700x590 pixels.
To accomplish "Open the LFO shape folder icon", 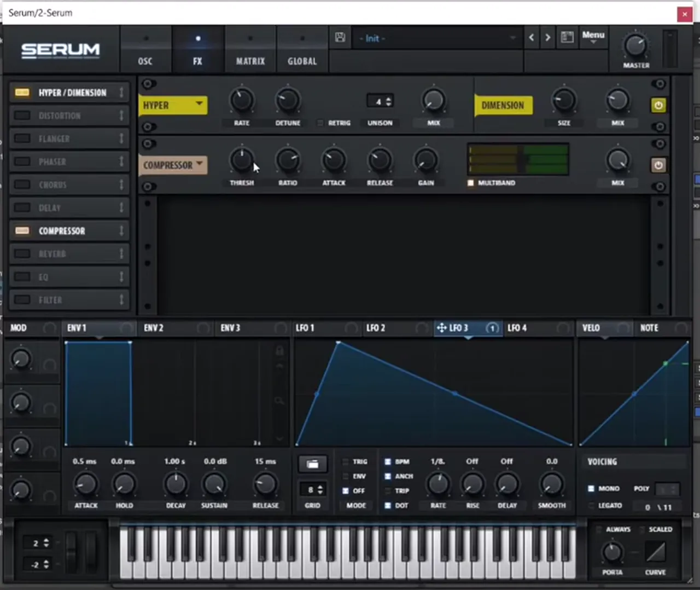I will [x=312, y=464].
